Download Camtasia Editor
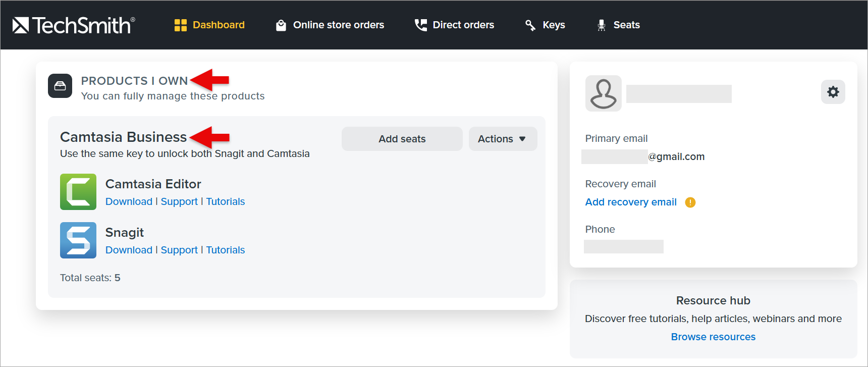 point(129,201)
